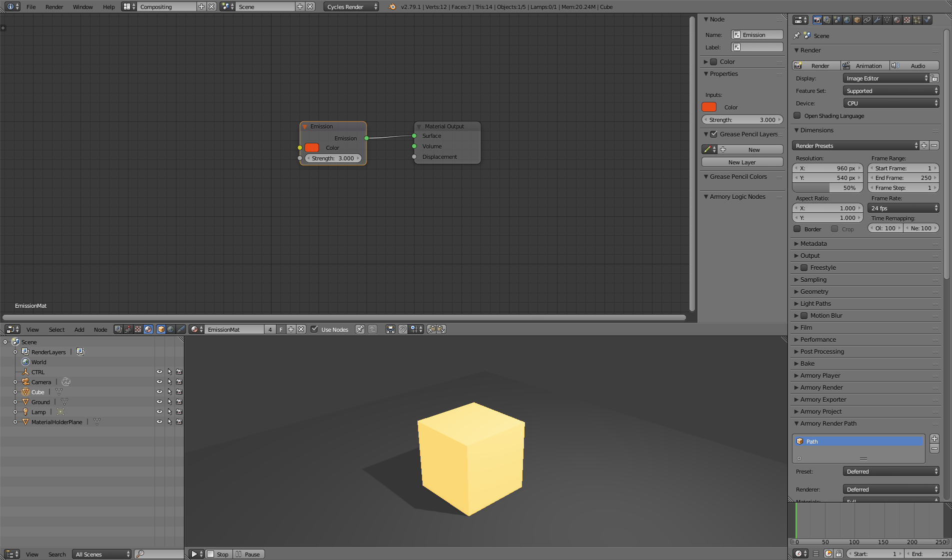Viewport: 952px width, 560px height.
Task: Open the Material properties tab
Action: (x=897, y=20)
